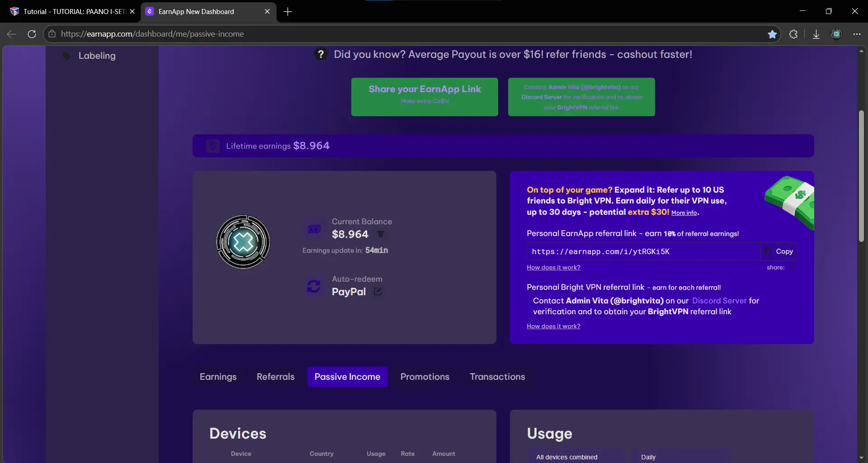Go back using the browser back arrow
Screen dimensions: 868x463
point(12,34)
